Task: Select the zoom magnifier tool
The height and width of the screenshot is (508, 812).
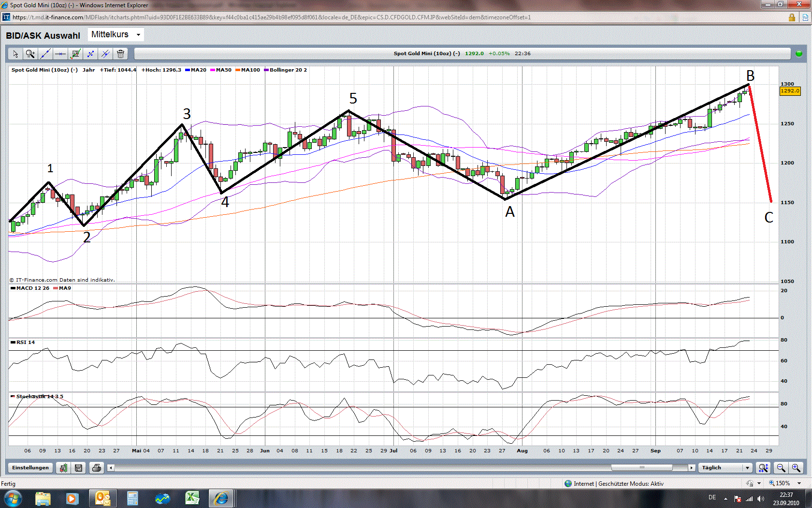Action: [30, 54]
